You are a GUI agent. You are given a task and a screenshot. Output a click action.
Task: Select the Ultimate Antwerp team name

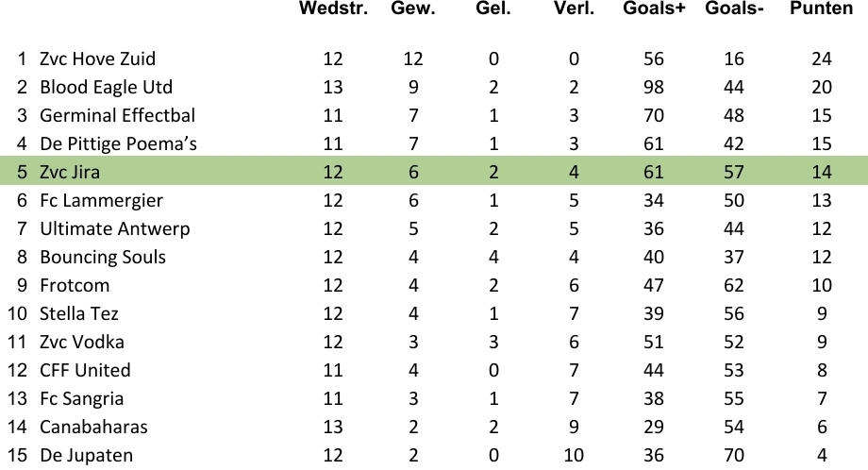114,228
